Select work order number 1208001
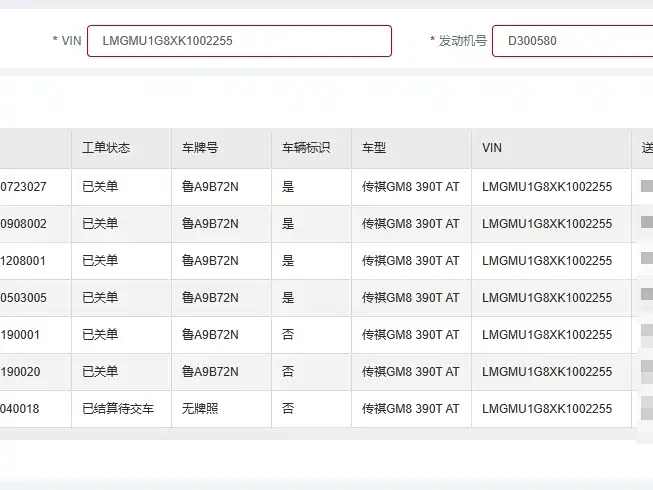 [23, 261]
